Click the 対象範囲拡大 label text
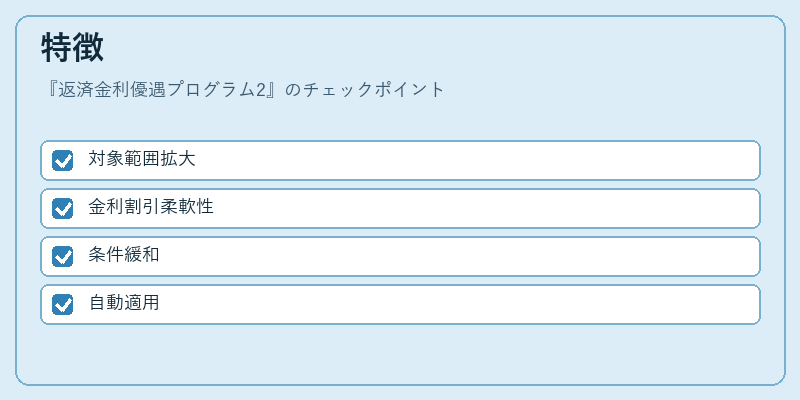Image resolution: width=800 pixels, height=400 pixels. (141, 159)
